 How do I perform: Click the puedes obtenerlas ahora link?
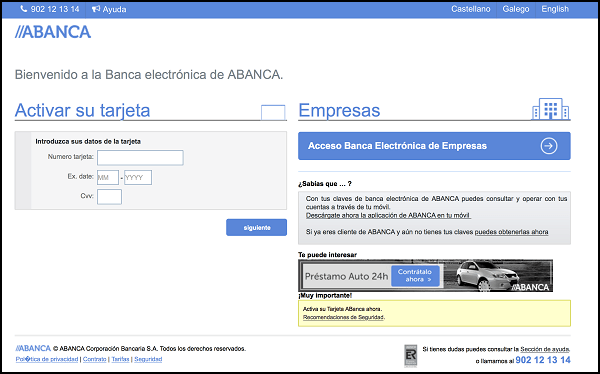click(x=511, y=232)
